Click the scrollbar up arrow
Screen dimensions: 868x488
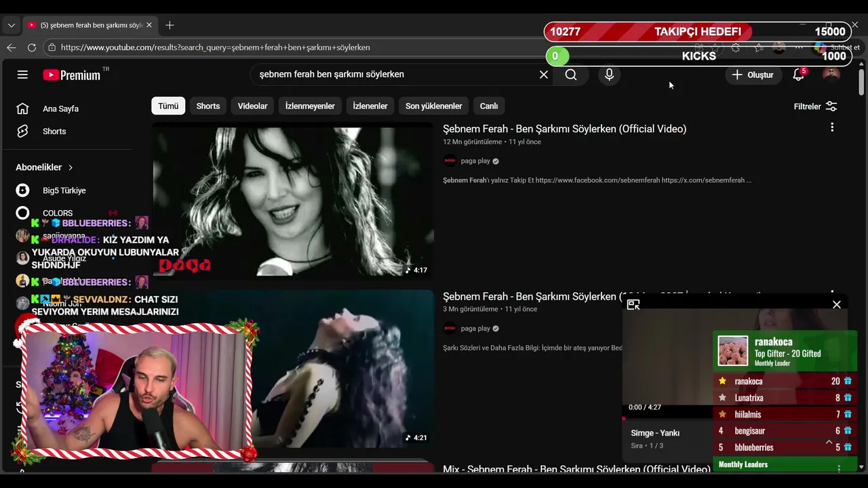coord(861,63)
